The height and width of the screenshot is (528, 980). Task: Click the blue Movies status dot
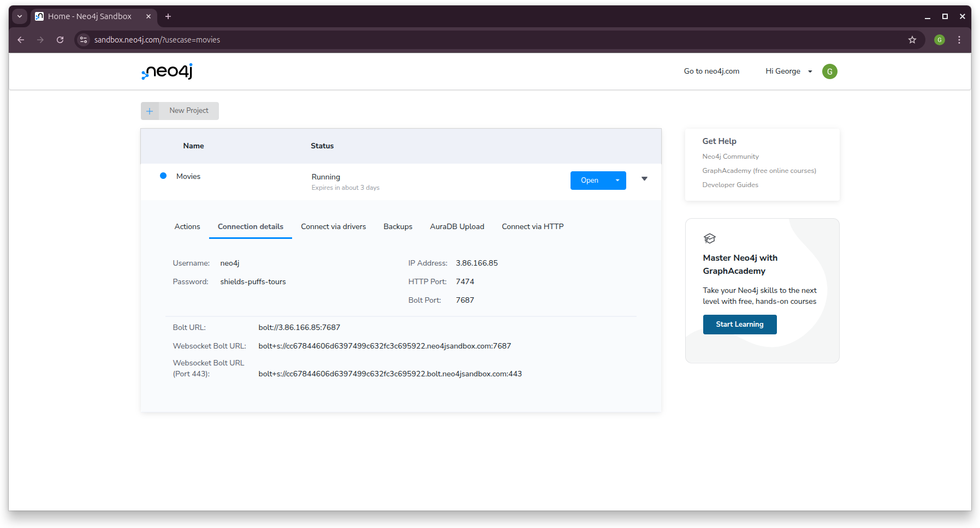163,176
